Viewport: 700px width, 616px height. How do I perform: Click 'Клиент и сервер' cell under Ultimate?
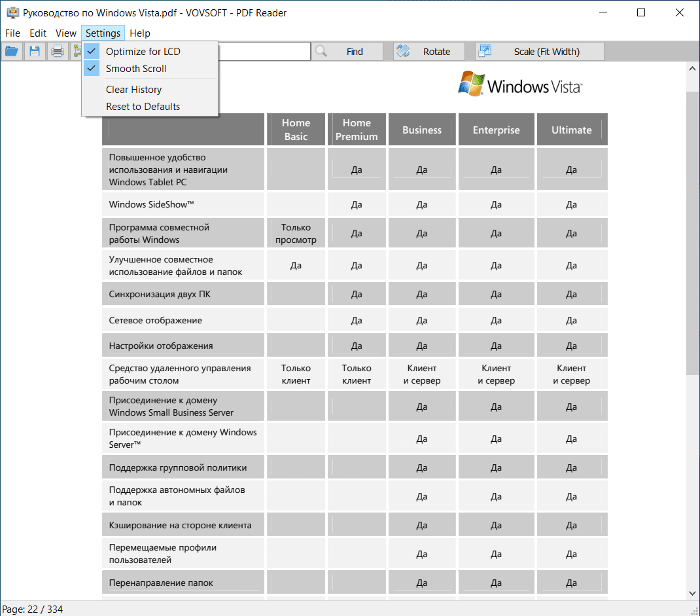pyautogui.click(x=572, y=374)
